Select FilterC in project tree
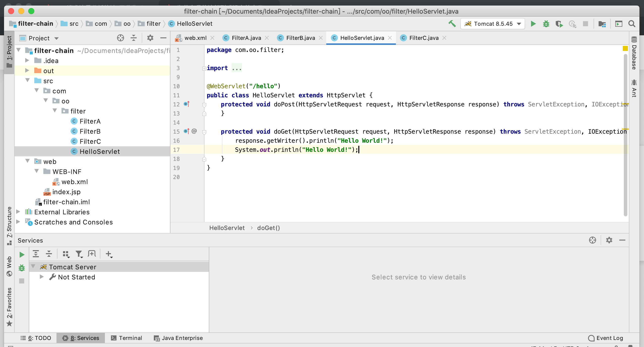 90,141
